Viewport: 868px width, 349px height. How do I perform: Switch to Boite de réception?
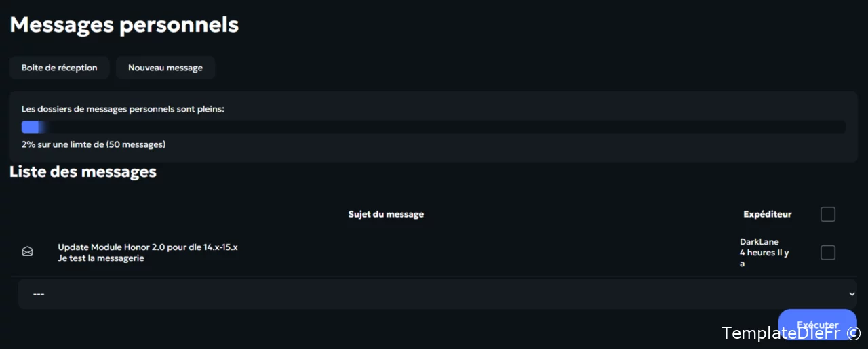coord(60,68)
